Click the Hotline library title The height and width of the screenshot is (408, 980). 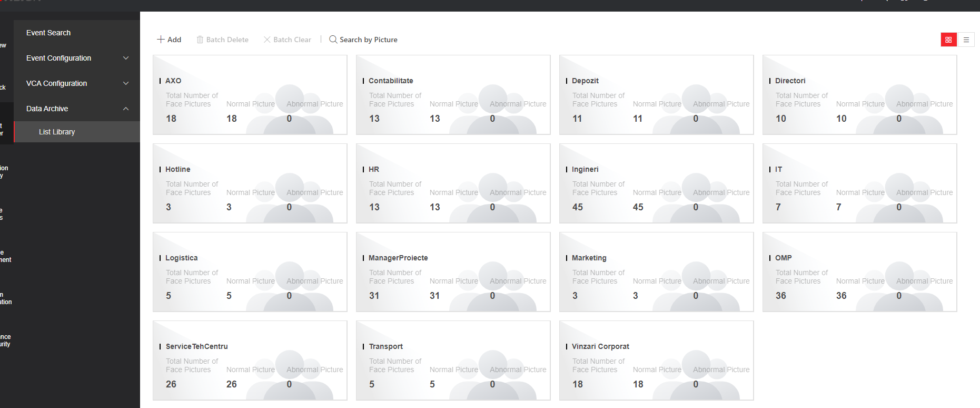pos(177,169)
